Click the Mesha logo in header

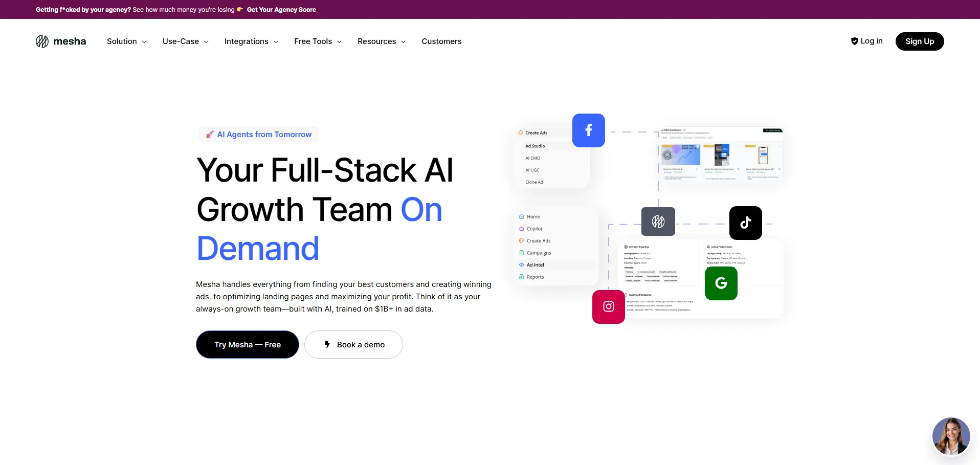pos(61,41)
